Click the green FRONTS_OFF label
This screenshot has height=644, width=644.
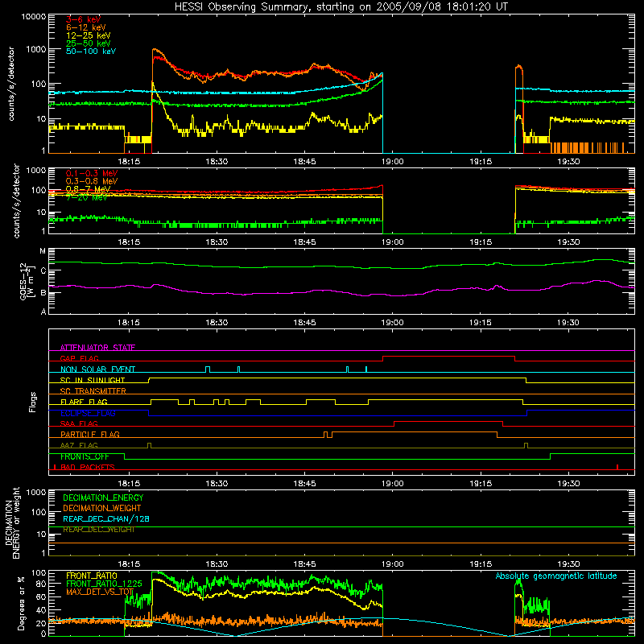pyautogui.click(x=85, y=456)
